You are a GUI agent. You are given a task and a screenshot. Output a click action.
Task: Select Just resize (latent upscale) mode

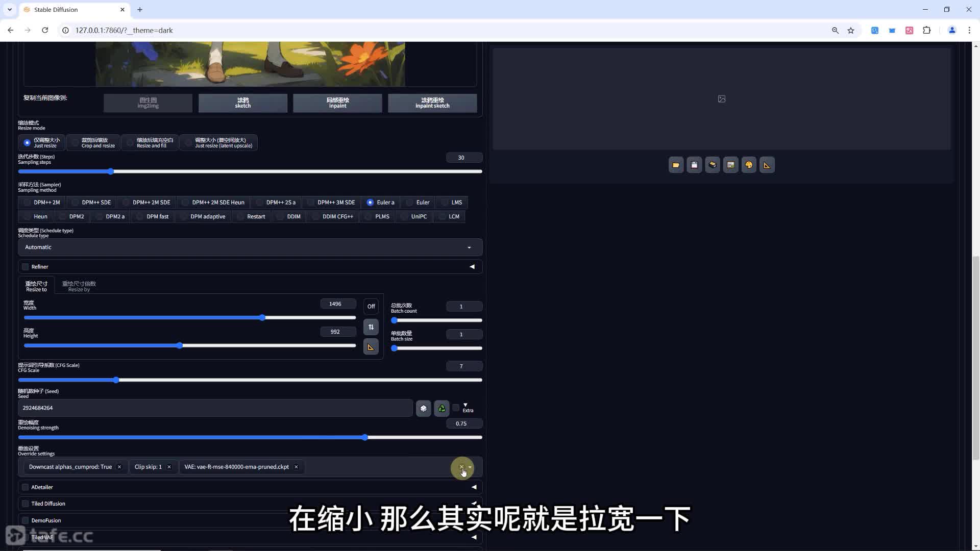pos(218,142)
